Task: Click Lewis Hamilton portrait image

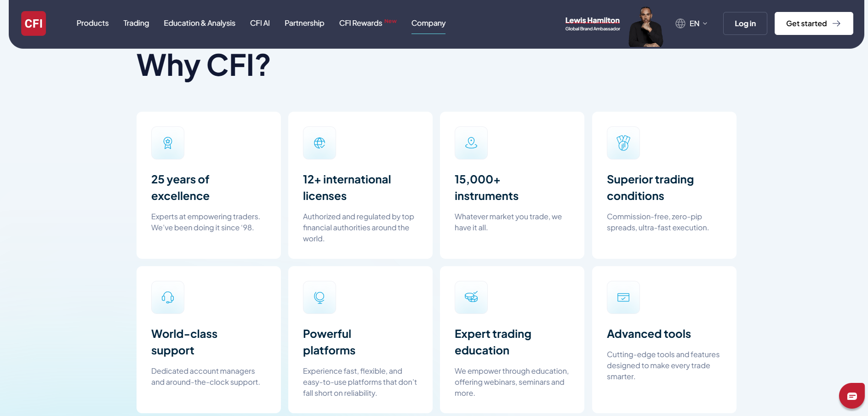Action: tap(646, 27)
